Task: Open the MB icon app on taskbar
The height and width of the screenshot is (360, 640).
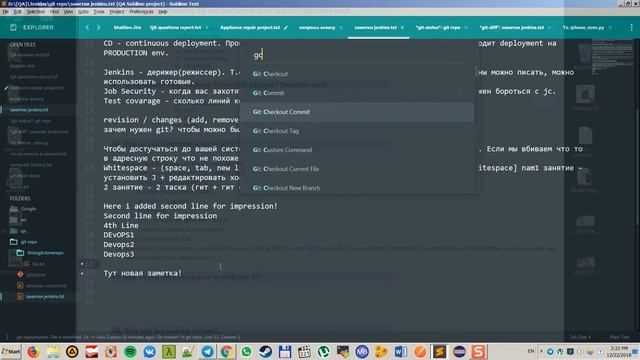Action: click(362, 351)
